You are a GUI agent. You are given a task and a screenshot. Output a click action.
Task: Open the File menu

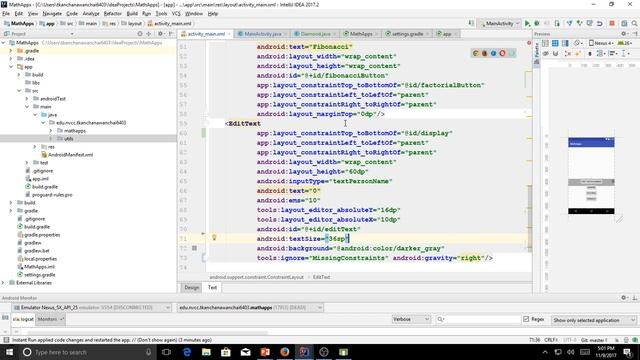point(6,13)
